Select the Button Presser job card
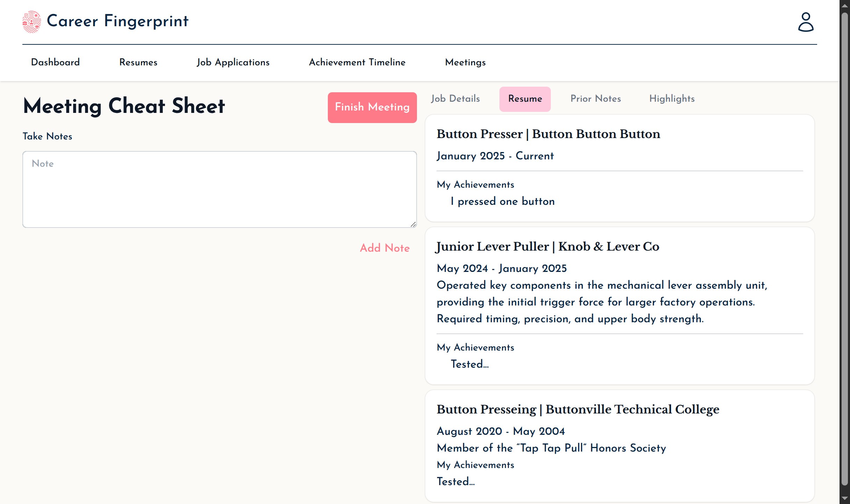This screenshot has height=504, width=850. [x=619, y=170]
